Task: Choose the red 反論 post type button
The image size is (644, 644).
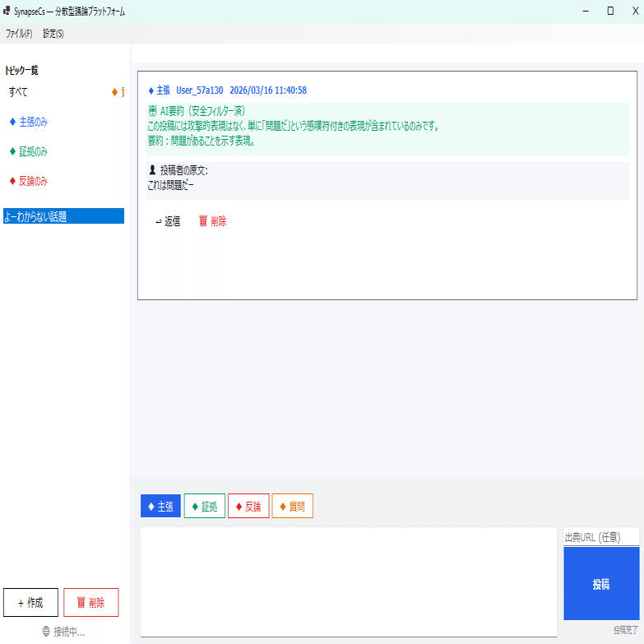Action: 248,506
